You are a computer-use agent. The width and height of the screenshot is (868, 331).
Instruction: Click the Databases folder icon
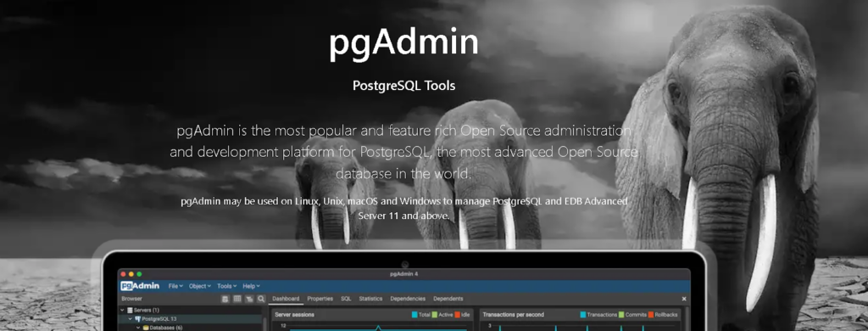point(146,328)
